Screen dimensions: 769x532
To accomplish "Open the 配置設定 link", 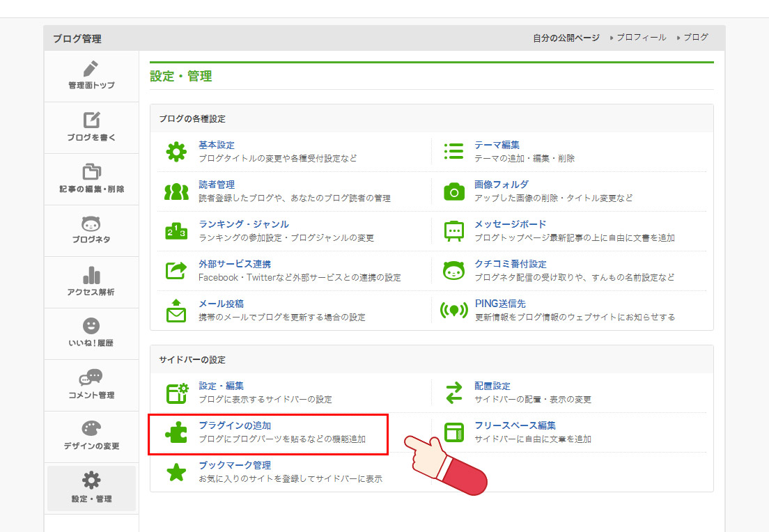I will pos(492,386).
